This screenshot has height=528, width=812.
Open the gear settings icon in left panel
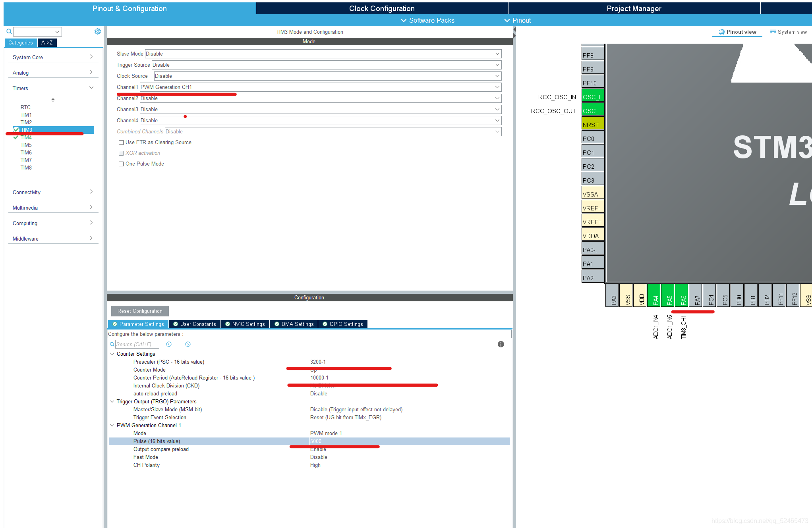click(98, 31)
